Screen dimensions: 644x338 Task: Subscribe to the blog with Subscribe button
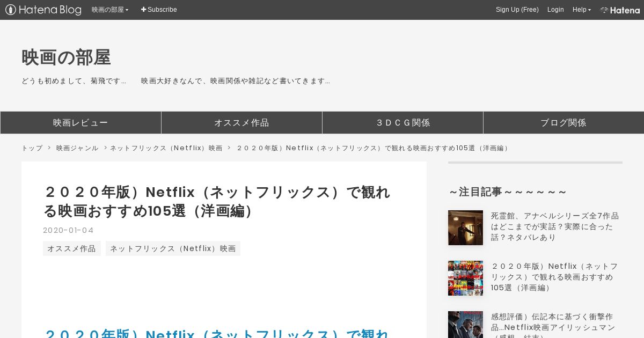click(x=159, y=10)
